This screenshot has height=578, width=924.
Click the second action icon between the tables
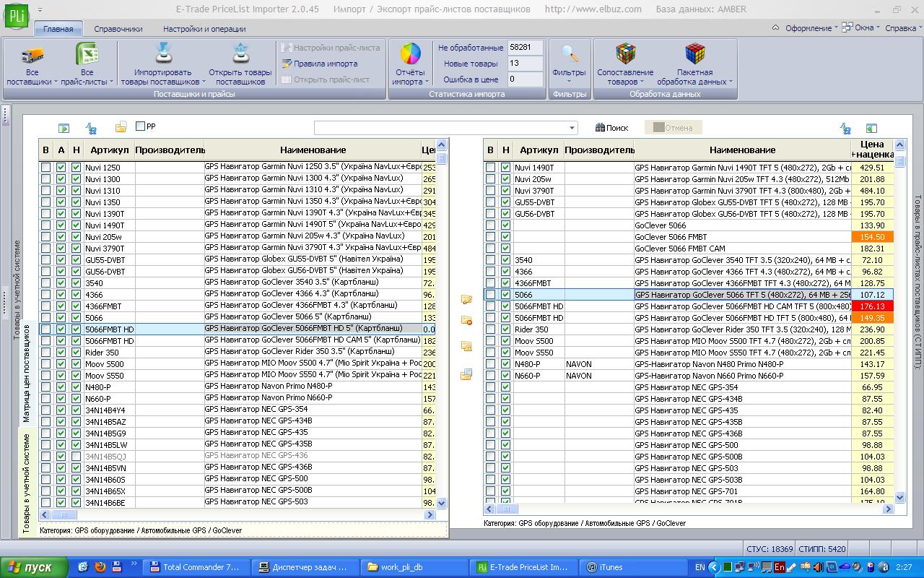click(x=466, y=320)
